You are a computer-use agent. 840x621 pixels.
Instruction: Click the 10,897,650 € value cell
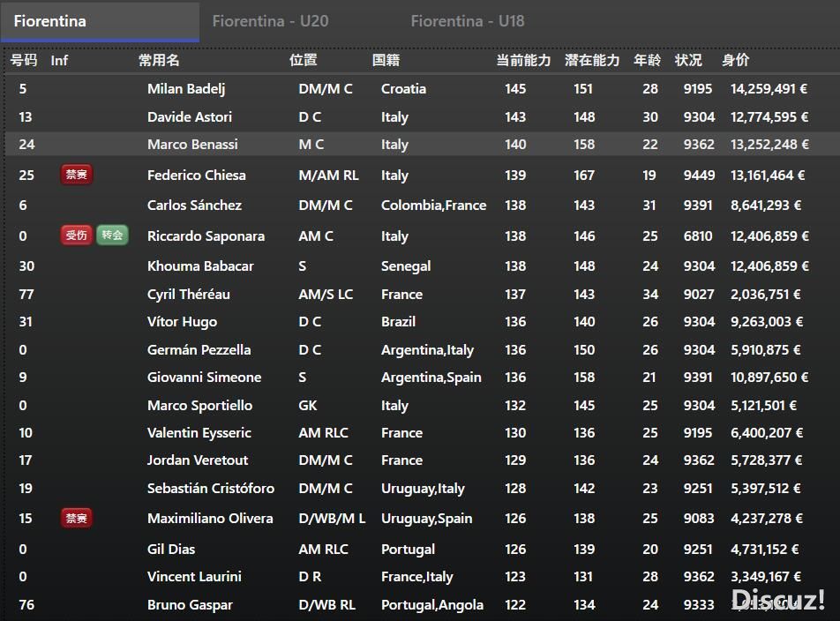coord(769,378)
